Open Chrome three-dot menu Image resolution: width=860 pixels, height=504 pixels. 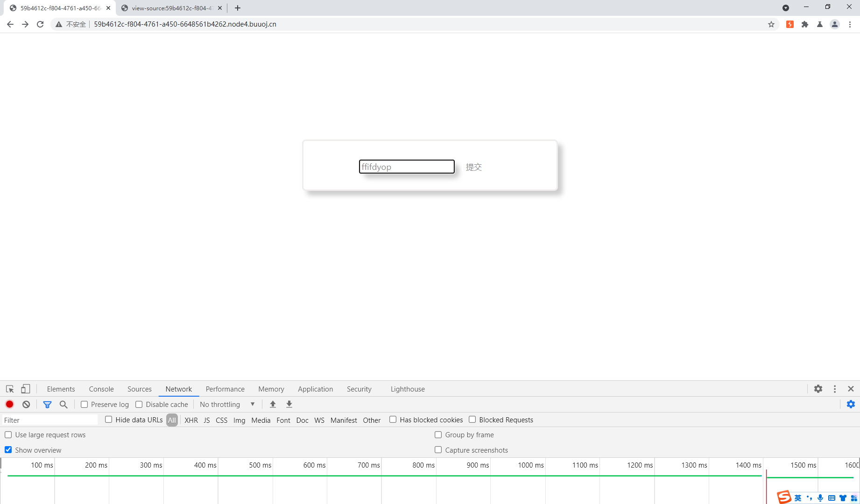click(850, 24)
